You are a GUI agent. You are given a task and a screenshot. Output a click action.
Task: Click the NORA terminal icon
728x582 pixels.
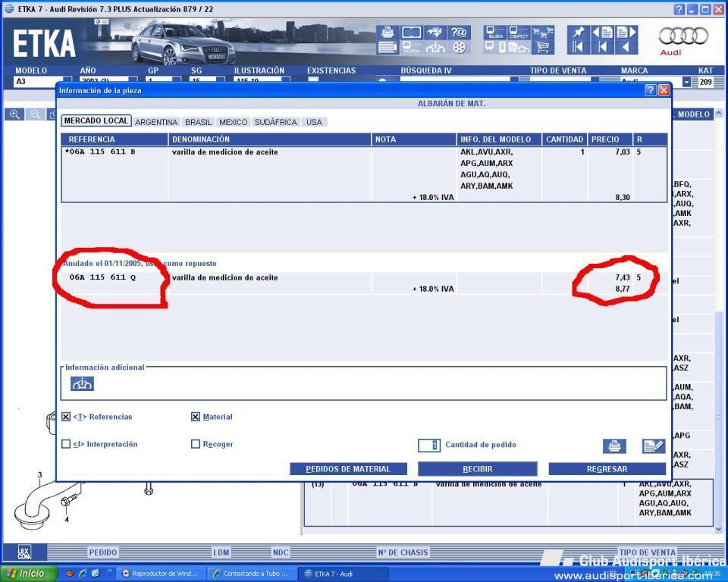(x=411, y=47)
